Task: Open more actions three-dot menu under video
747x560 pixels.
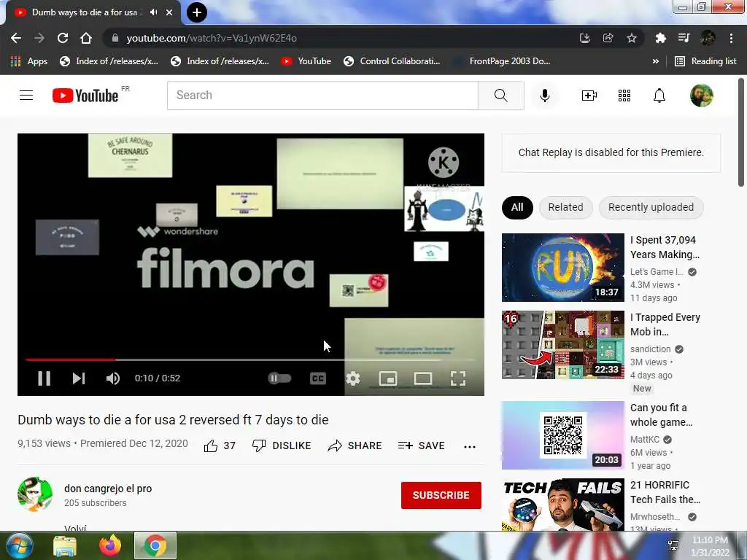Action: click(469, 447)
